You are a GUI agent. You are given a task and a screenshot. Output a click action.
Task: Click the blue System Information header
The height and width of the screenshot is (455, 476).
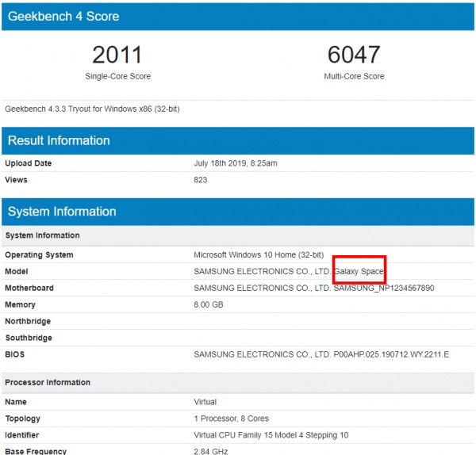238,212
